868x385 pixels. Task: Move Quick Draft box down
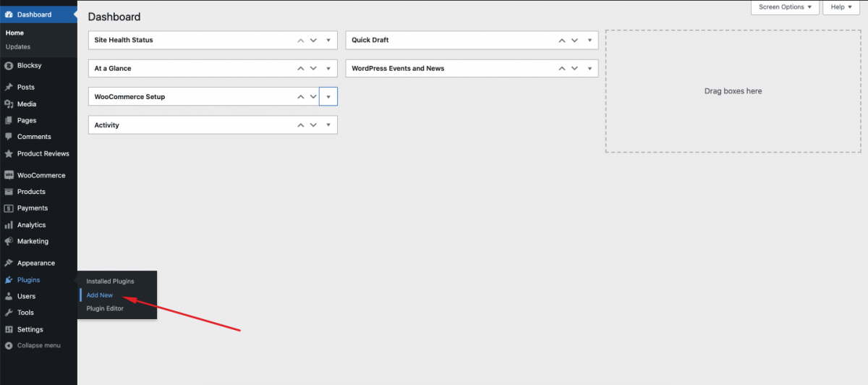point(574,40)
